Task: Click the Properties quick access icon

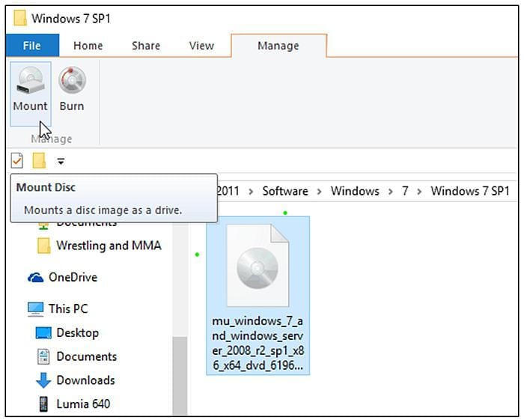Action: pyautogui.click(x=17, y=161)
